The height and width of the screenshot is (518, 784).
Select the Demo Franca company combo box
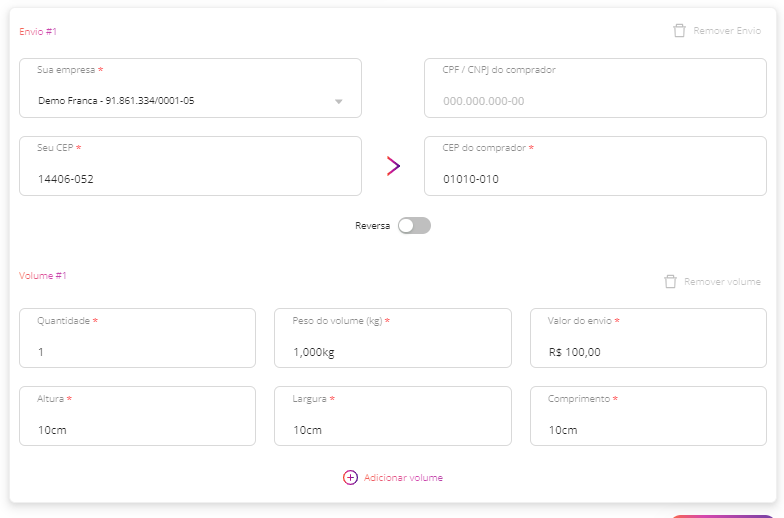190,88
